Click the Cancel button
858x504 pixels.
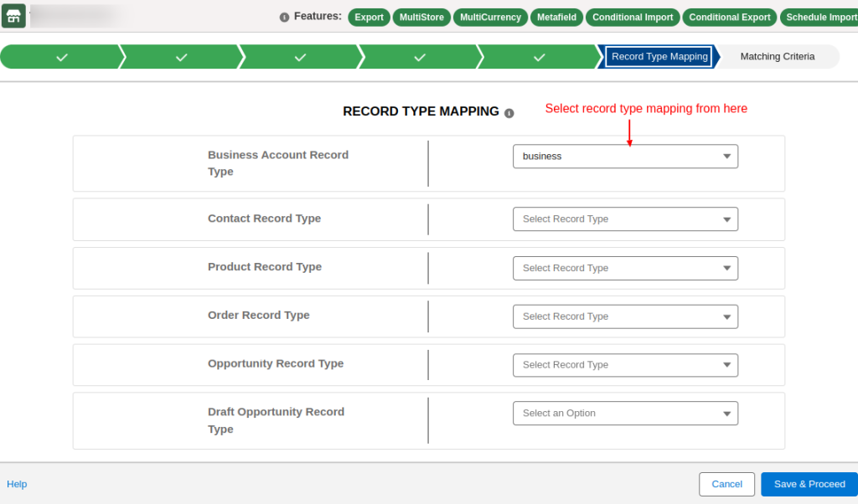coord(726,484)
